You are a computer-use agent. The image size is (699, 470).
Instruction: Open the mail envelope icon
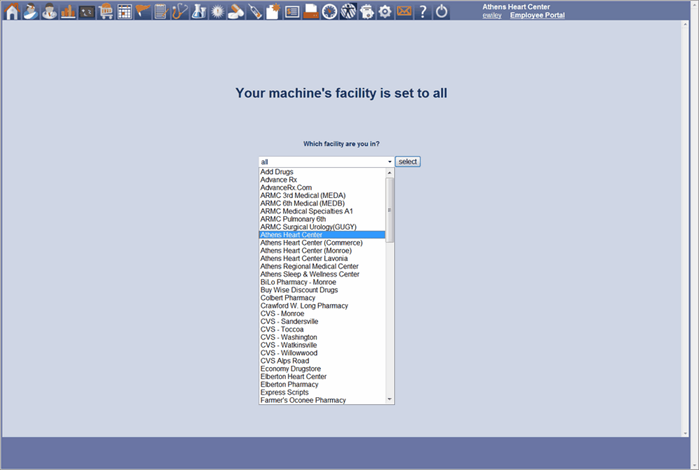coord(404,11)
